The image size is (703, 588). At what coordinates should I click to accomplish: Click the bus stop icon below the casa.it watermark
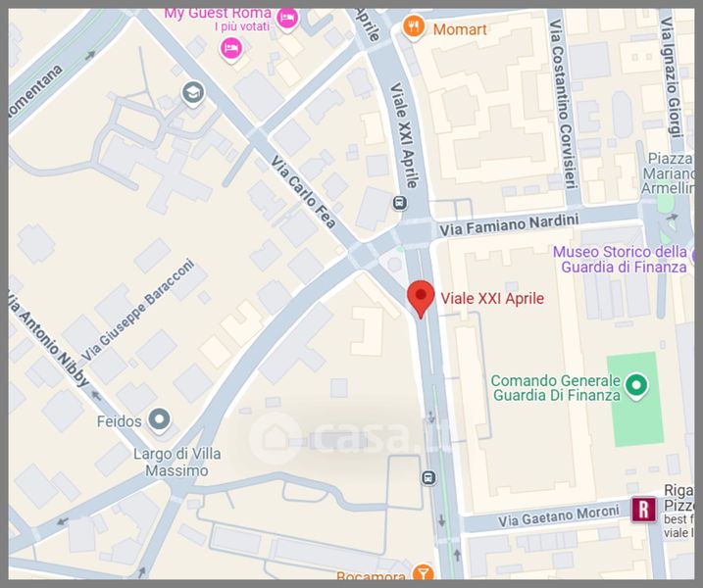coord(428,478)
